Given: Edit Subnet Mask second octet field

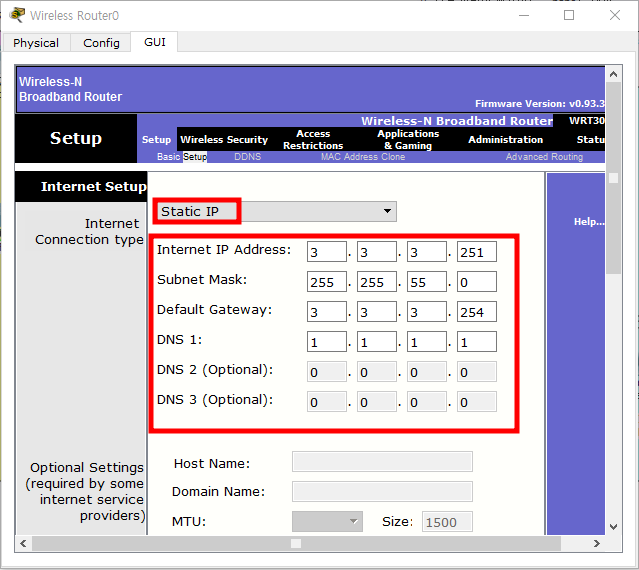Looking at the screenshot, I should coord(377,282).
